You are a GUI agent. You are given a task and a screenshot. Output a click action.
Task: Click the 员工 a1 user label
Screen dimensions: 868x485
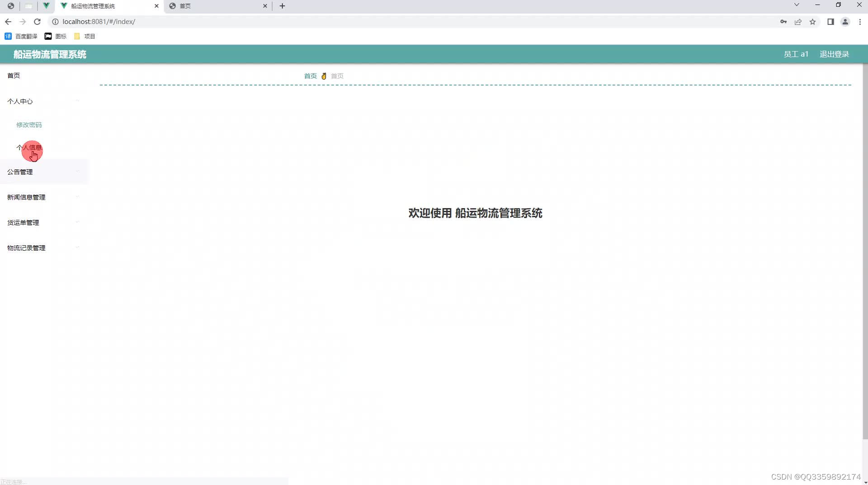pyautogui.click(x=796, y=54)
